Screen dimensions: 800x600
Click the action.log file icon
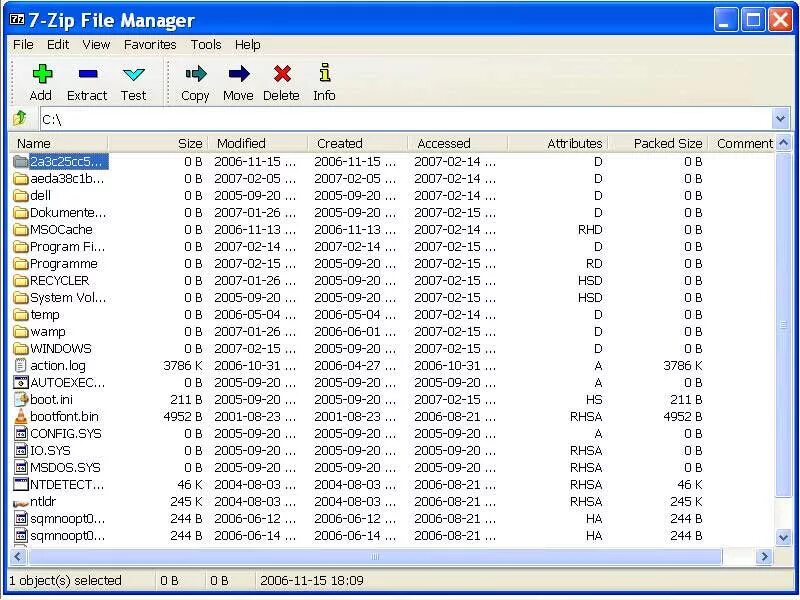point(20,365)
